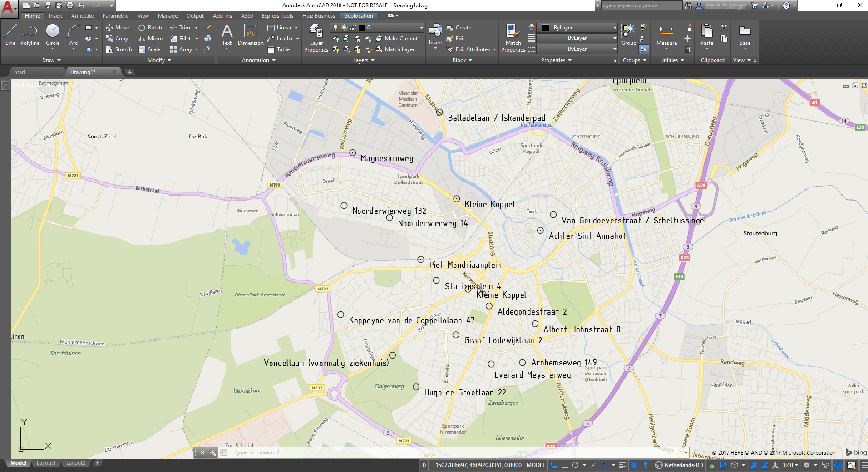Switch to Express Tools tab
The width and height of the screenshot is (868, 472).
(x=277, y=16)
